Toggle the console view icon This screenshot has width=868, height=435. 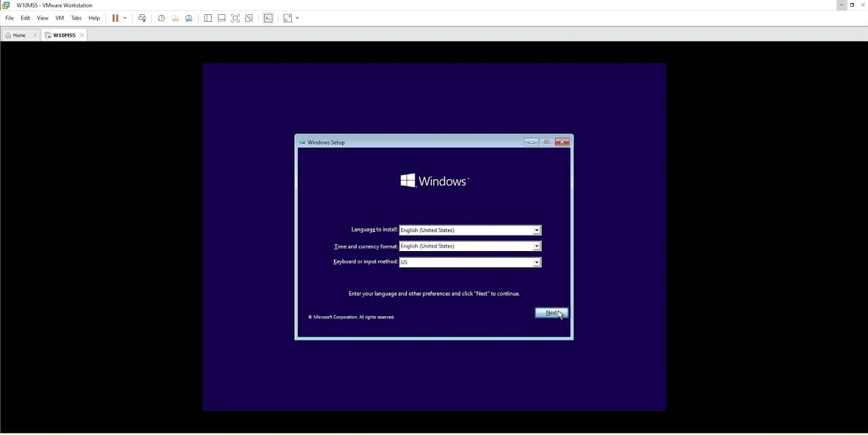(x=268, y=18)
